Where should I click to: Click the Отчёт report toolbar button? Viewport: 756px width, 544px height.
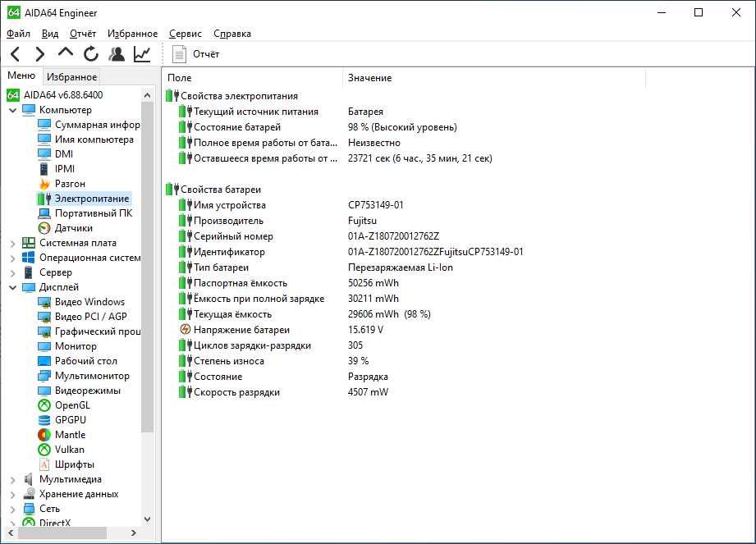[195, 54]
